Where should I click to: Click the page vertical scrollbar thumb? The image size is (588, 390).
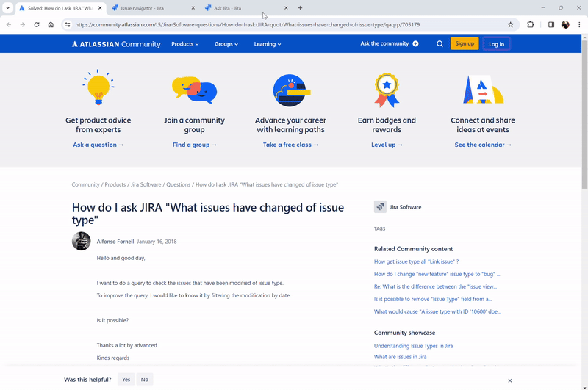pyautogui.click(x=584, y=115)
